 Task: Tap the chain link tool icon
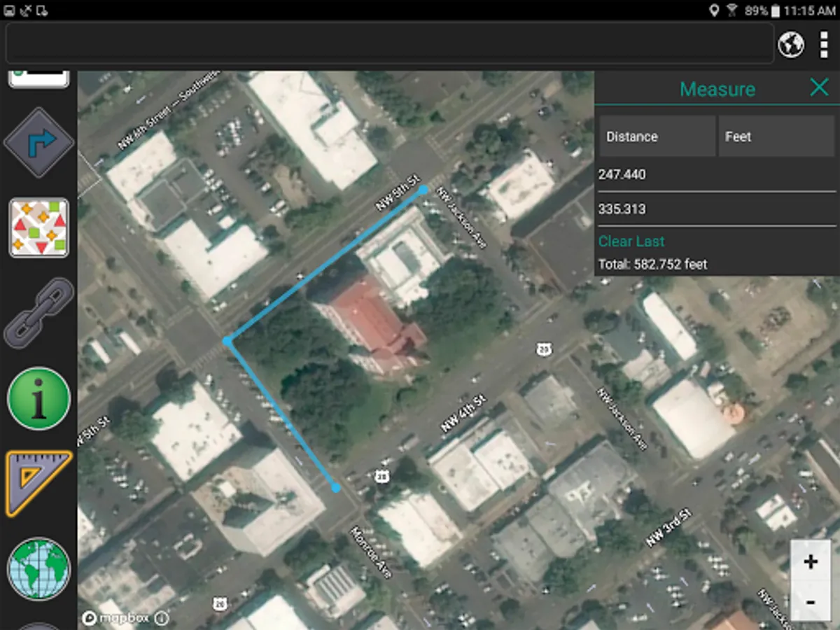point(39,313)
